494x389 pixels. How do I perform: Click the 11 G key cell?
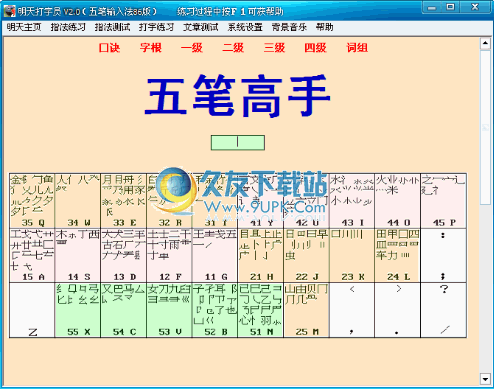(215, 255)
